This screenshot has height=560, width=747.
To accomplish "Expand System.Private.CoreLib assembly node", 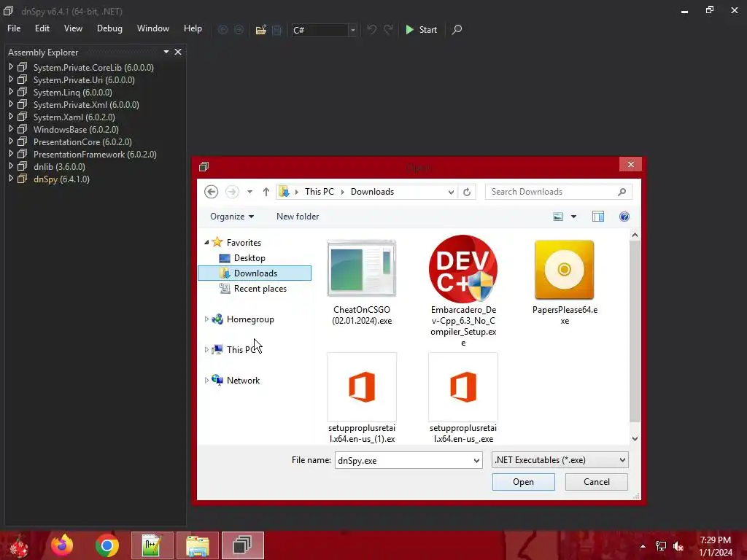I will [x=11, y=67].
